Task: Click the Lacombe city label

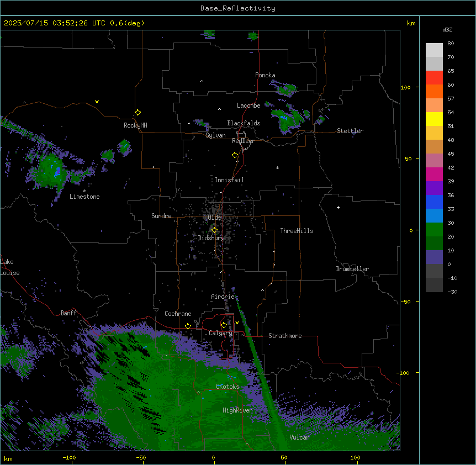Action: click(x=248, y=105)
